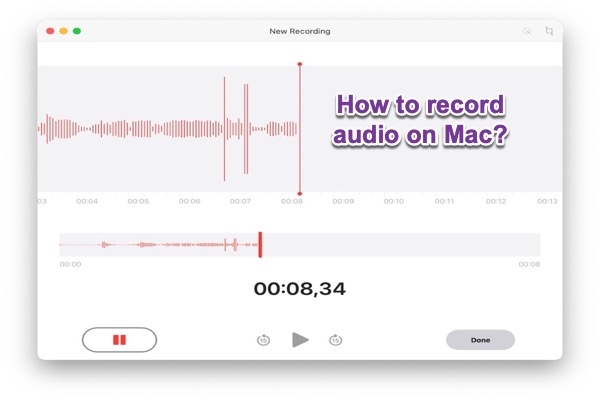Skip forward 15 seconds

point(336,340)
